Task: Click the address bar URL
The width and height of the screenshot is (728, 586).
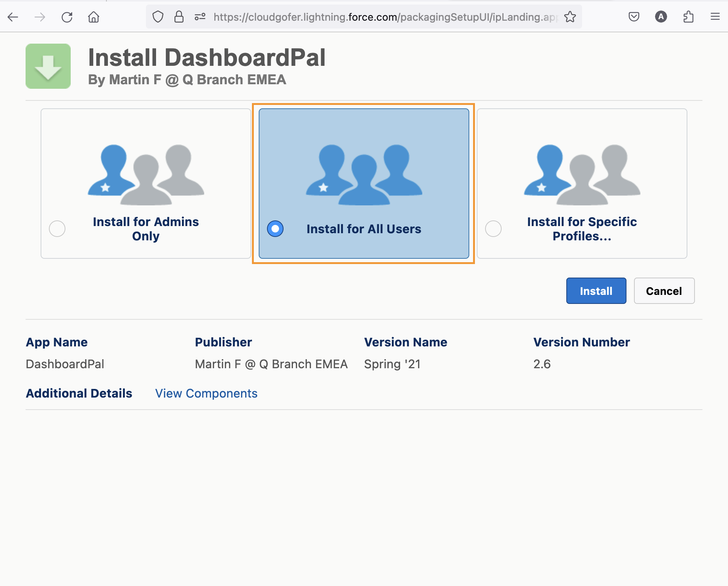Action: pyautogui.click(x=376, y=17)
